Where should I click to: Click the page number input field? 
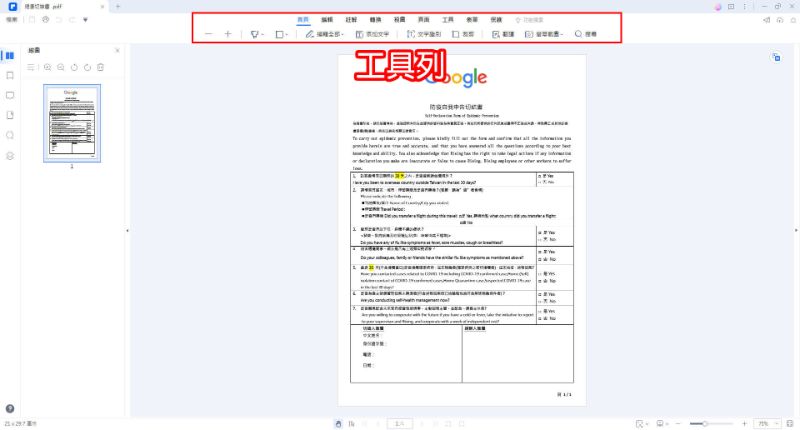point(399,424)
